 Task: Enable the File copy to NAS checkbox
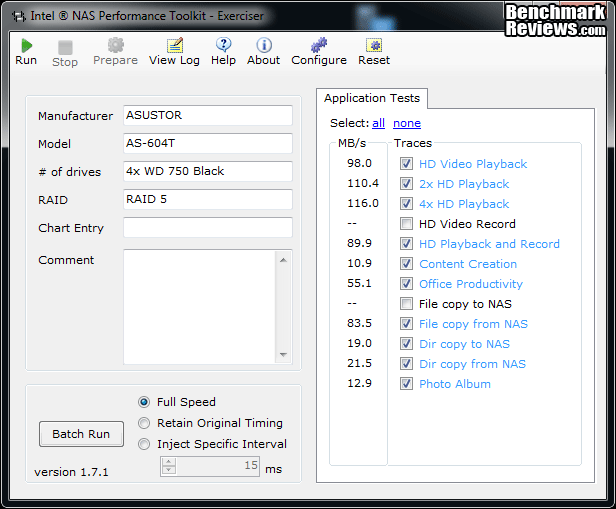pos(406,304)
